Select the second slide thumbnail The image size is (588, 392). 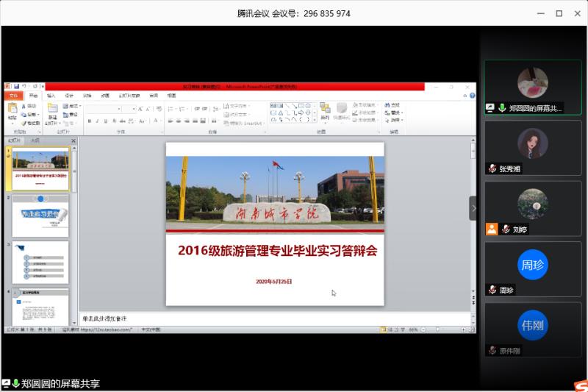pyautogui.click(x=41, y=215)
